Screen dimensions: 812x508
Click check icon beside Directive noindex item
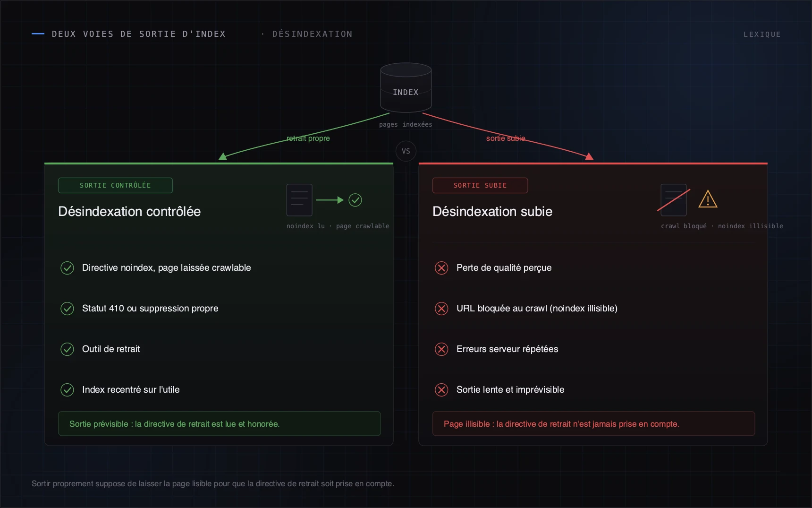(x=67, y=268)
